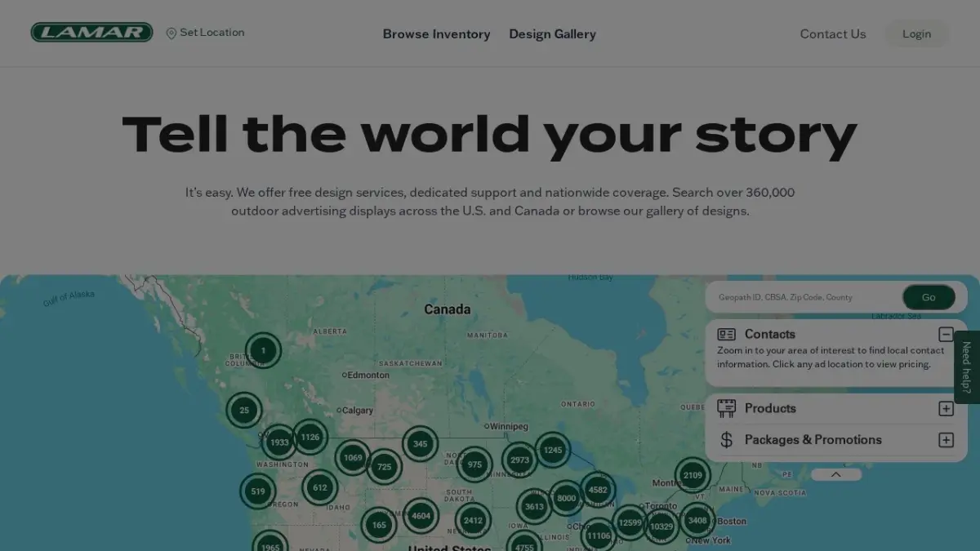This screenshot has width=980, height=551.
Task: Select the 3613 map cluster
Action: (x=534, y=507)
